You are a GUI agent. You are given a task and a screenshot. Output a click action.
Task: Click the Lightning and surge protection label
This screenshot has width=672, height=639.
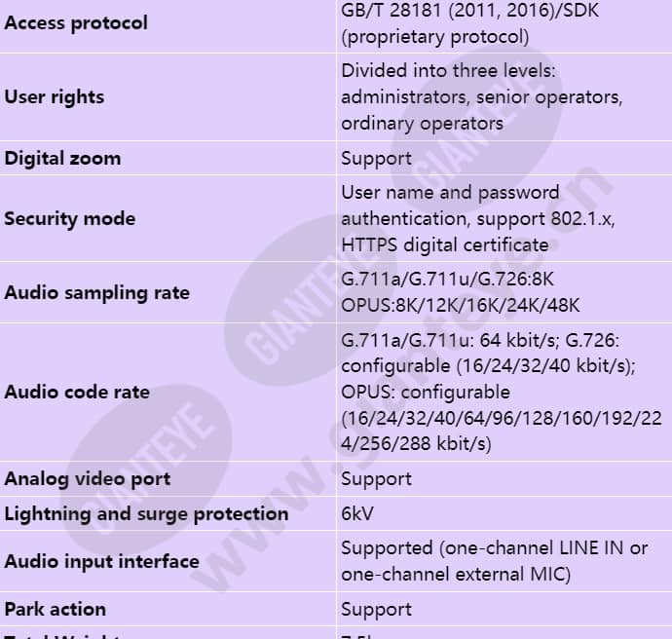pos(146,514)
